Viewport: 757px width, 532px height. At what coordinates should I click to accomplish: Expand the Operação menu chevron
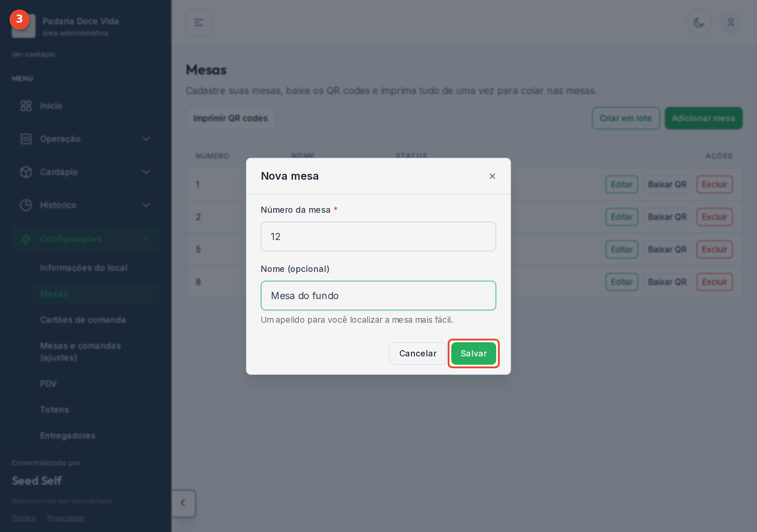pyautogui.click(x=146, y=139)
